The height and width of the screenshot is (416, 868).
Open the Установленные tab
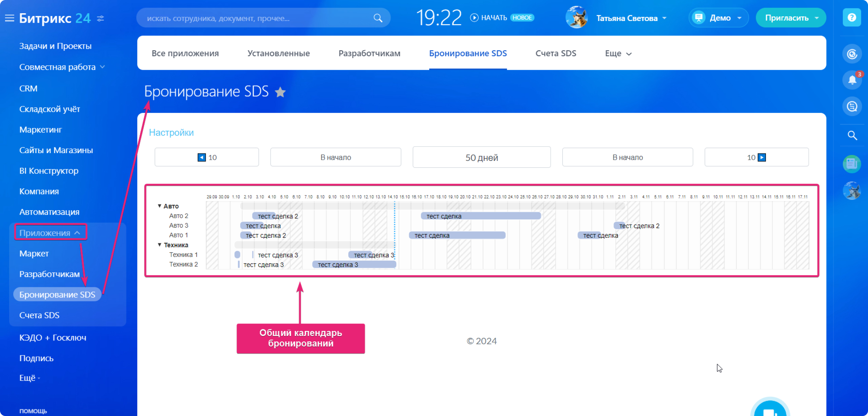pyautogui.click(x=278, y=54)
